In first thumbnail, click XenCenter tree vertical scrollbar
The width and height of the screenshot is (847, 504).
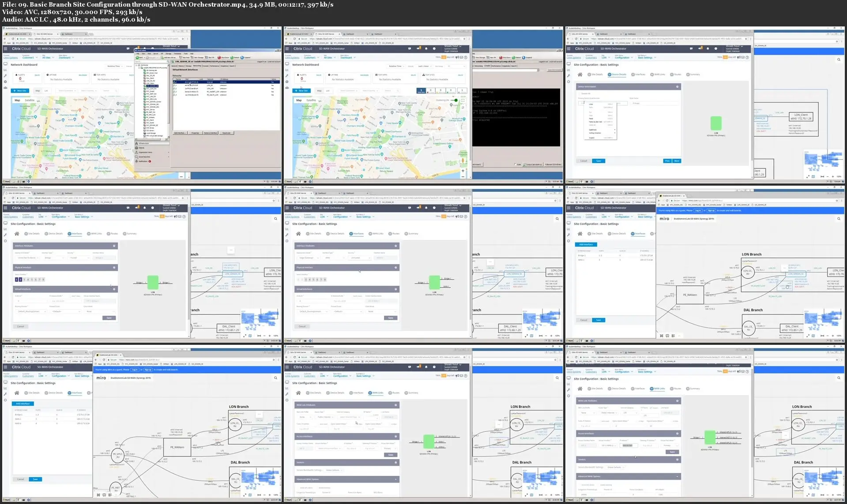(169, 101)
